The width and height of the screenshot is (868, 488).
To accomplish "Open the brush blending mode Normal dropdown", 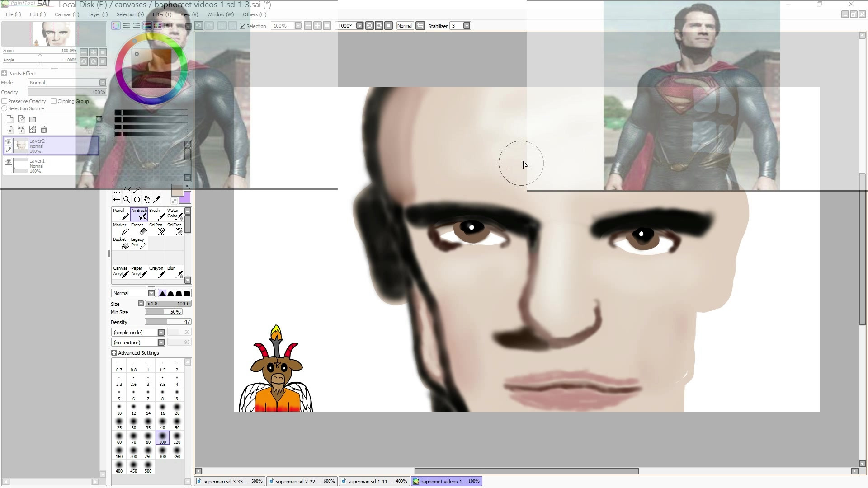I will (x=133, y=293).
